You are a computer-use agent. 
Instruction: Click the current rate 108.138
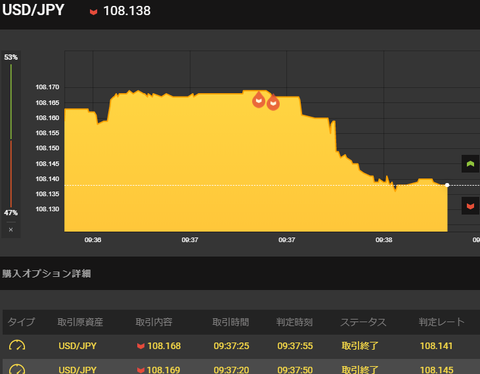click(127, 11)
